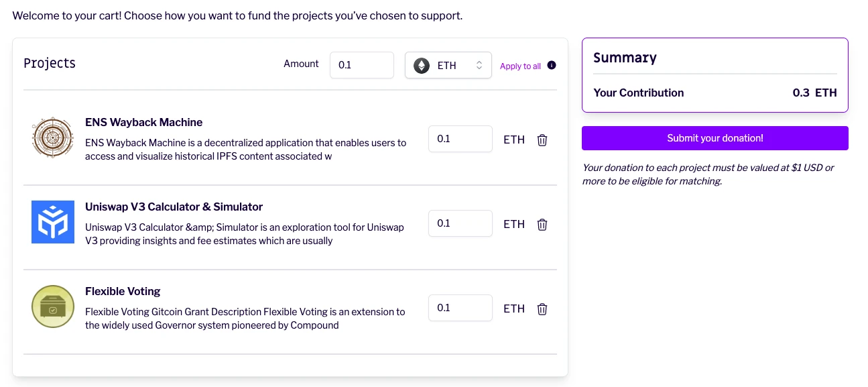The image size is (868, 387).
Task: Click the Apply to all info icon
Action: click(552, 65)
